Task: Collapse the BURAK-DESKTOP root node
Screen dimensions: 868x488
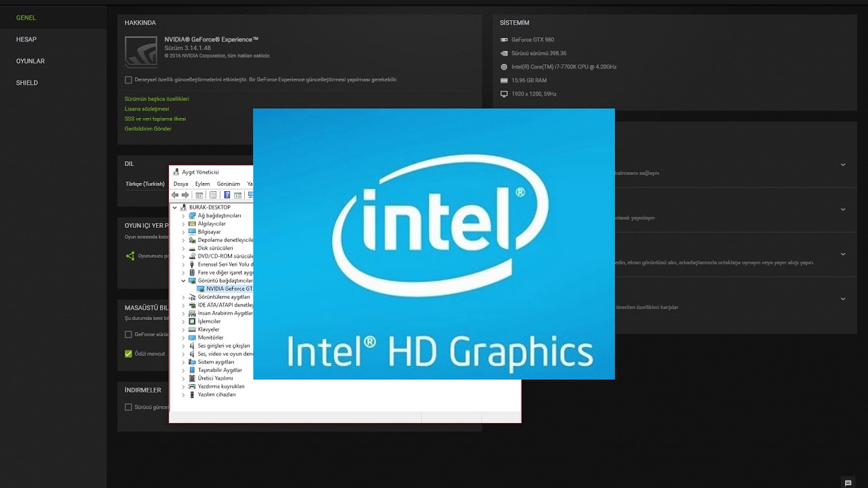Action: coord(174,207)
